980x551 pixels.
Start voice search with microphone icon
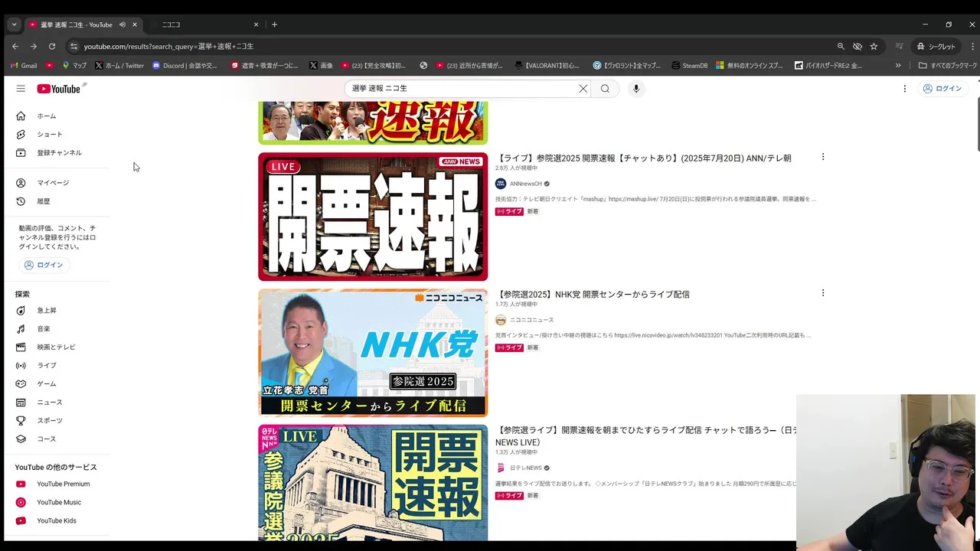click(x=635, y=89)
